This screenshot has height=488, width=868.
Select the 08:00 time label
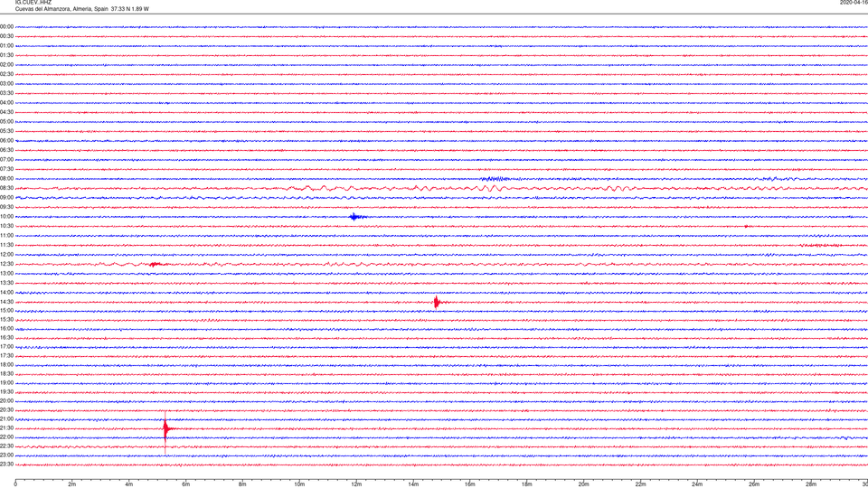(x=6, y=179)
